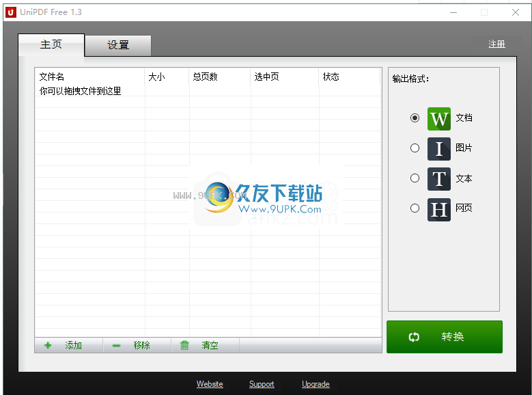Click the T text format icon

point(439,179)
